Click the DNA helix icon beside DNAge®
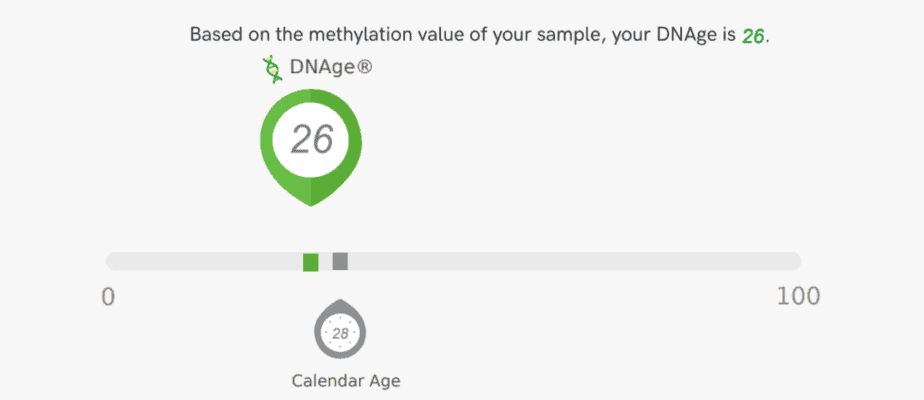Screen dimensions: 924x400 click(x=272, y=69)
